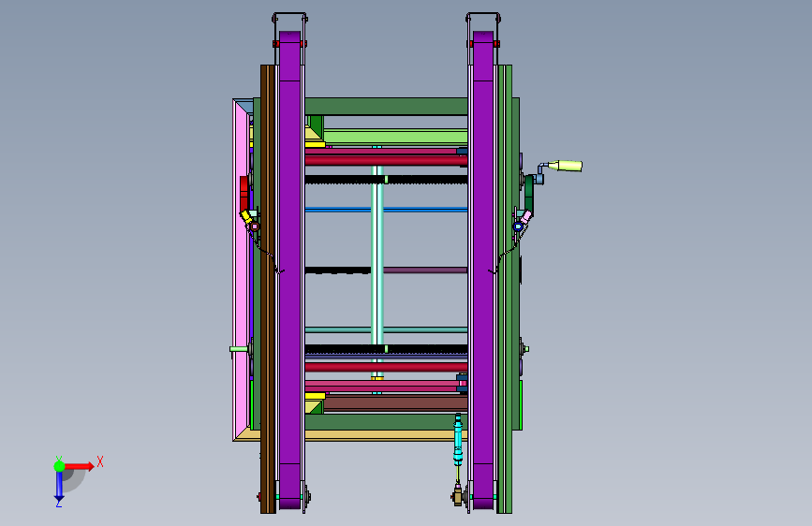Select the yellow-green crank handle grip

tap(566, 166)
